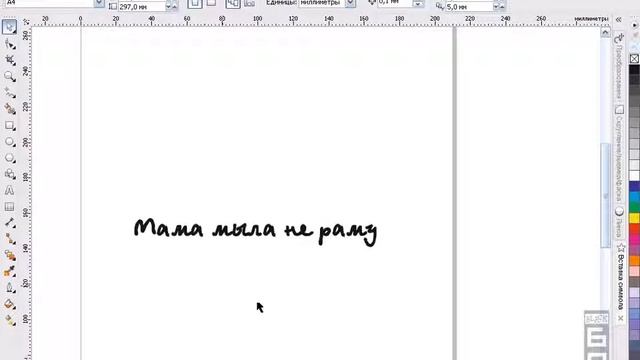Close the Insert Character docker
This screenshot has width=640, height=360.
(x=620, y=318)
